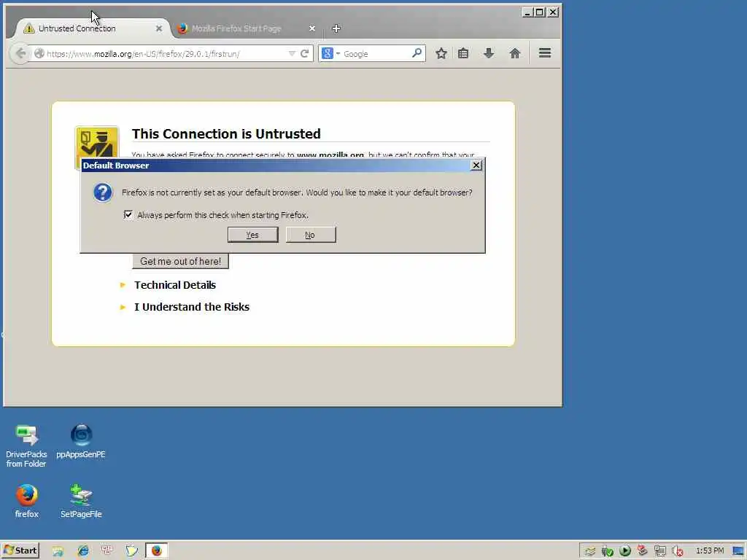The height and width of the screenshot is (560, 747).
Task: Bookmark this page with star icon
Action: pyautogui.click(x=441, y=53)
